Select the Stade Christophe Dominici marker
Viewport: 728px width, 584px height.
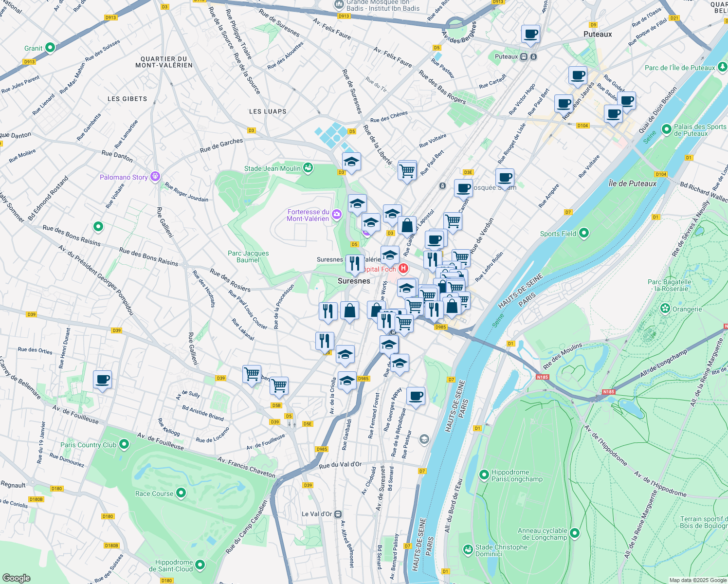[467, 548]
